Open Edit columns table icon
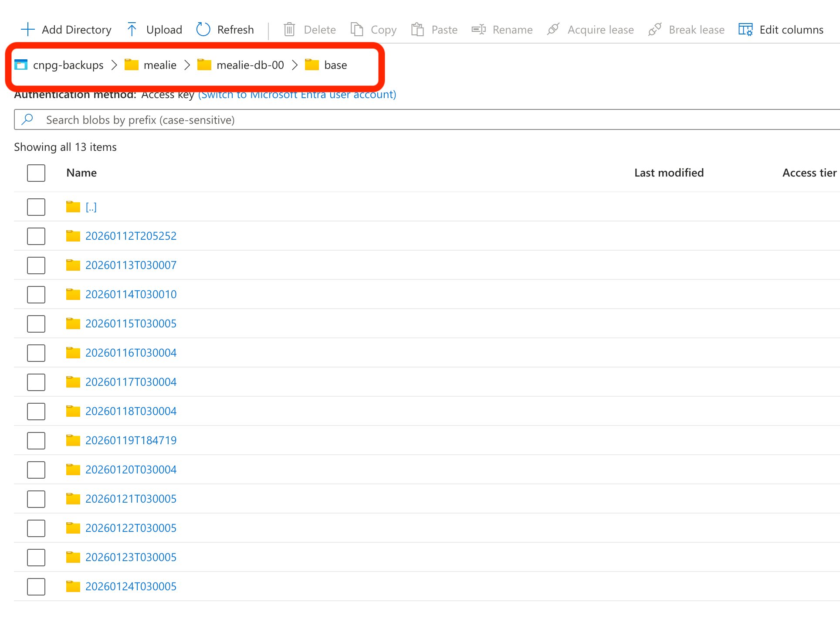Image resolution: width=840 pixels, height=633 pixels. [x=745, y=30]
